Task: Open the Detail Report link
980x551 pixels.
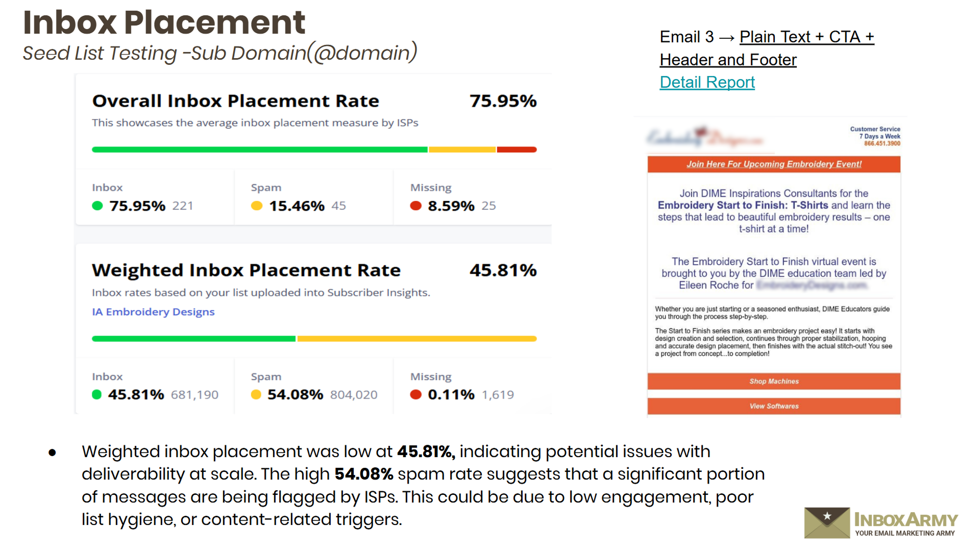Action: tap(707, 82)
